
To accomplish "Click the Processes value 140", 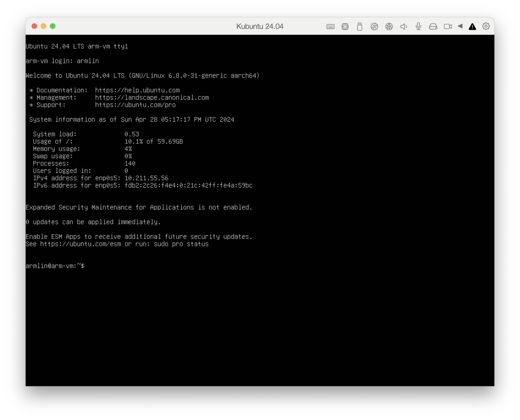I will pyautogui.click(x=130, y=164).
